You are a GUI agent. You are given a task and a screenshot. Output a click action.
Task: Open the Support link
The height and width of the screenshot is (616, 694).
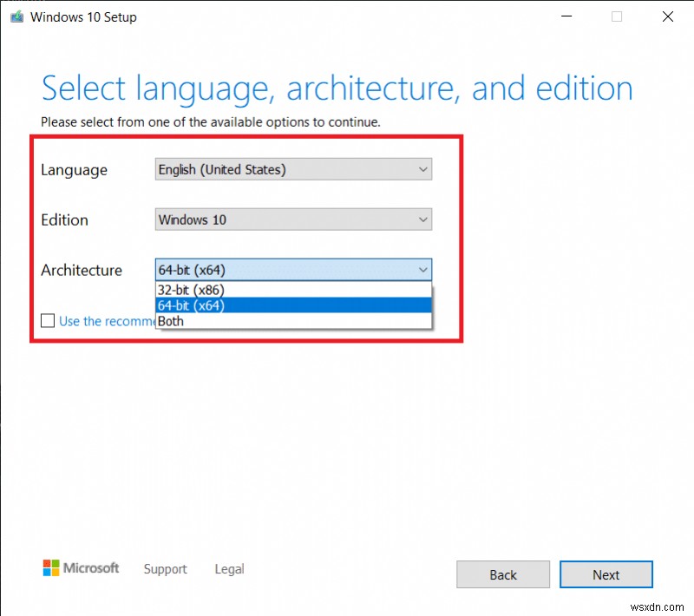(165, 569)
